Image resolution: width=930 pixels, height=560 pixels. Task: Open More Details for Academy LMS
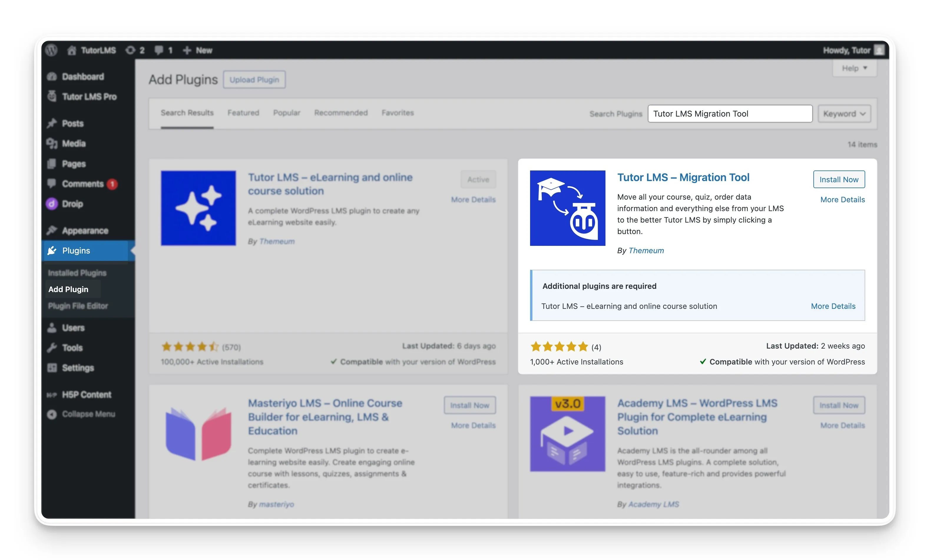pos(843,425)
